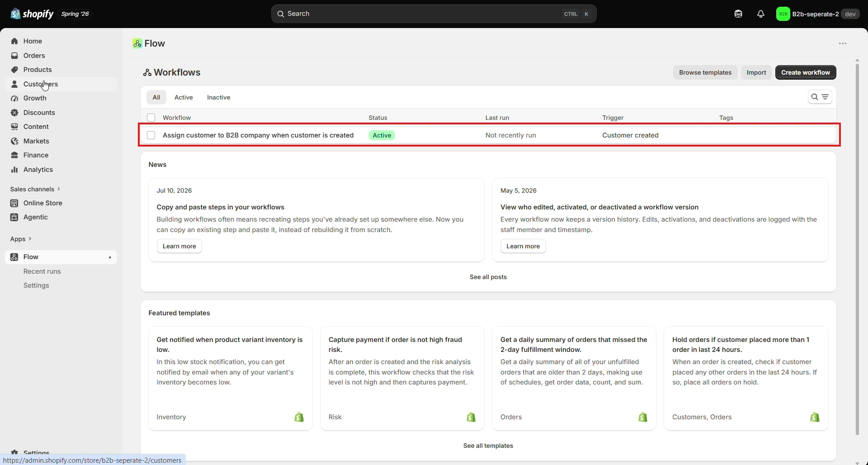868x465 pixels.
Task: Click the Not recently run cell
Action: (x=511, y=135)
